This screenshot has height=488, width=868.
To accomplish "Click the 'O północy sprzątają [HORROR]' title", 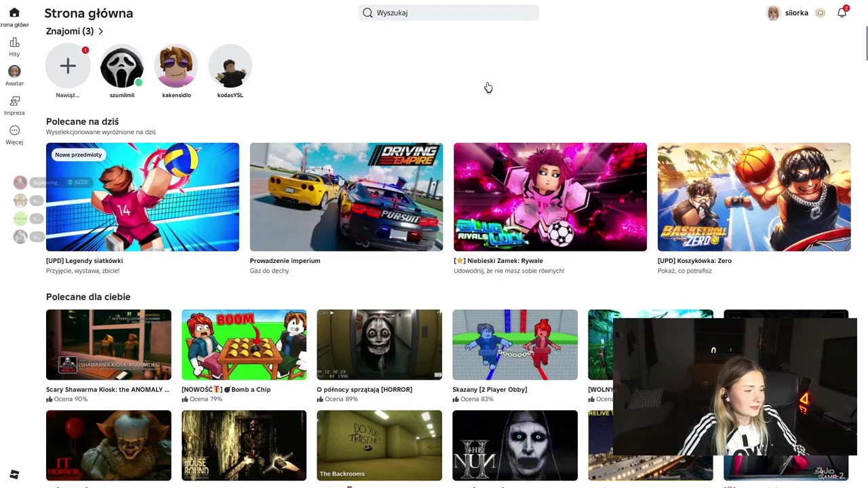I will 364,390.
